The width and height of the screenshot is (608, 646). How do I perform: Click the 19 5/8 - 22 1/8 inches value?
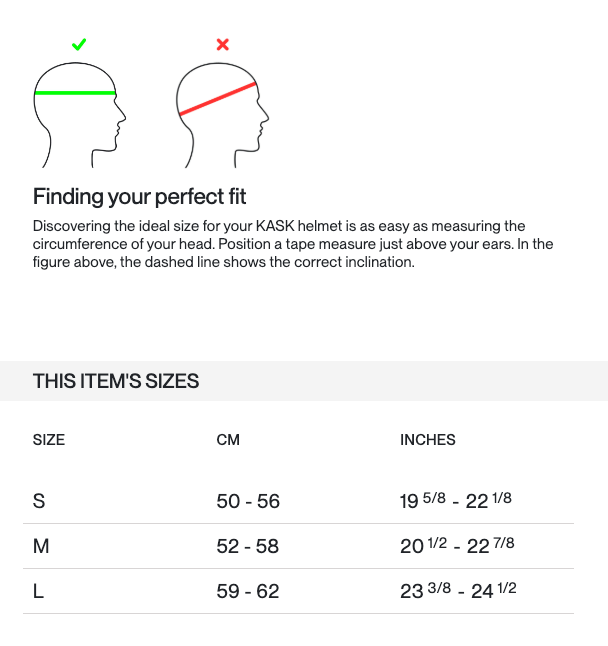click(456, 500)
